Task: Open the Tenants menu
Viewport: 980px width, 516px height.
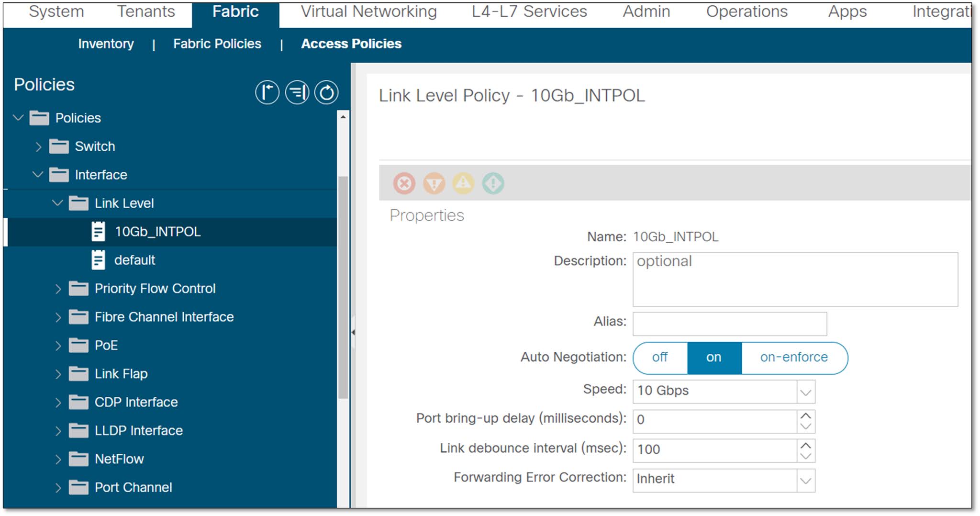Action: pos(146,11)
